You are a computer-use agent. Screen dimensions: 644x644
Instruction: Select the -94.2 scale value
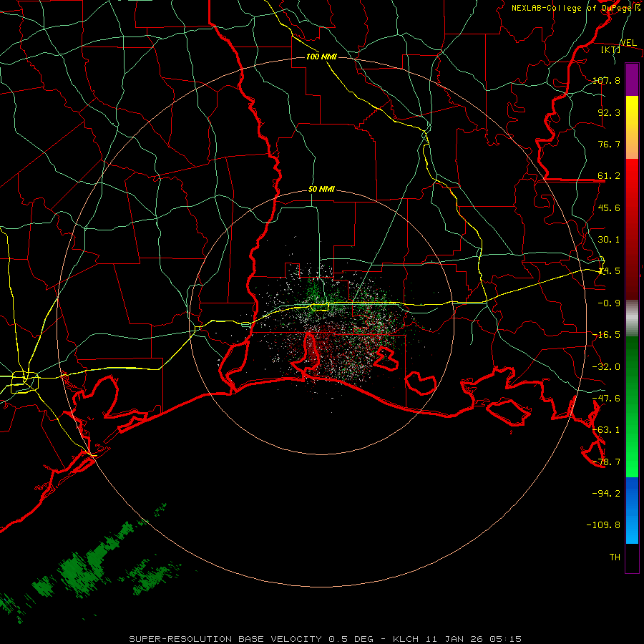tap(607, 493)
